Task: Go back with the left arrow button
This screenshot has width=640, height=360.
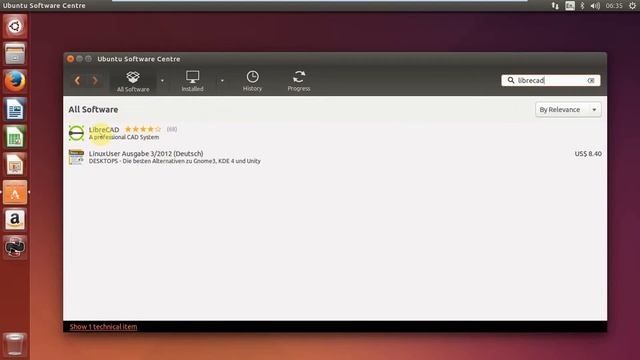Action: click(77, 80)
